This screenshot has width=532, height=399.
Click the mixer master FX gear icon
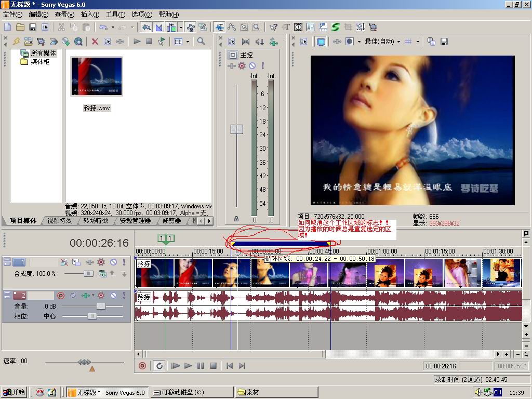[242, 66]
